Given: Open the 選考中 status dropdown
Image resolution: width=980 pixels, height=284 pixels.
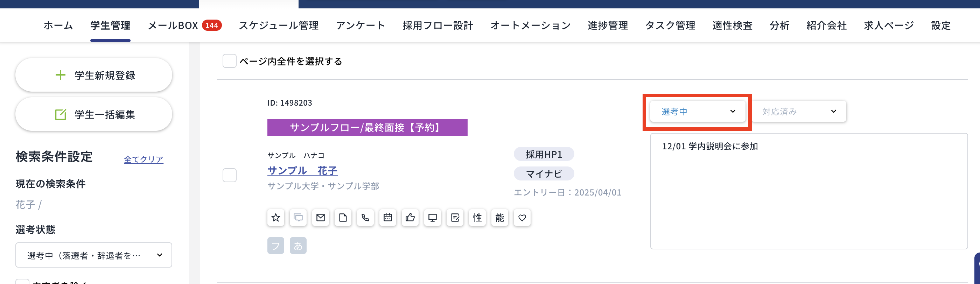Looking at the screenshot, I should pos(698,111).
